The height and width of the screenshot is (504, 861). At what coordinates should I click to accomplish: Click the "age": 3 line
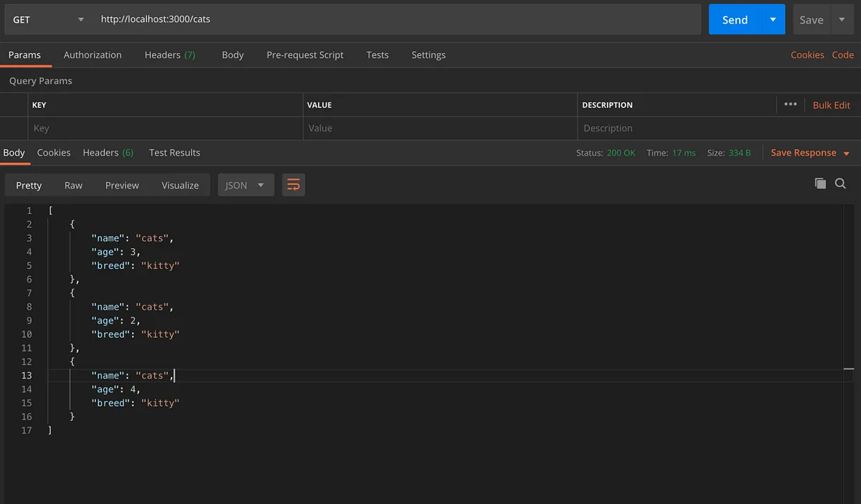click(116, 252)
